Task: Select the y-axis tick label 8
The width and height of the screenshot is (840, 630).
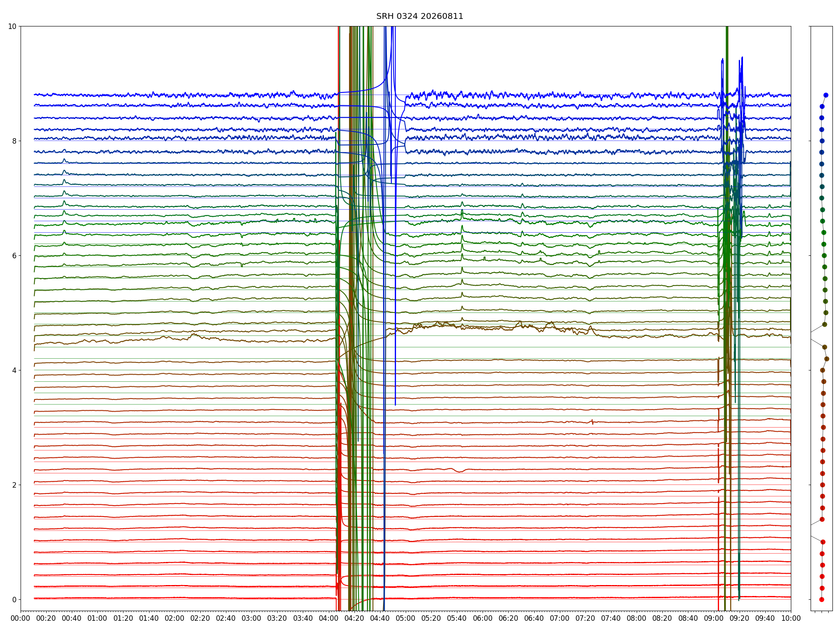Action: click(x=15, y=141)
